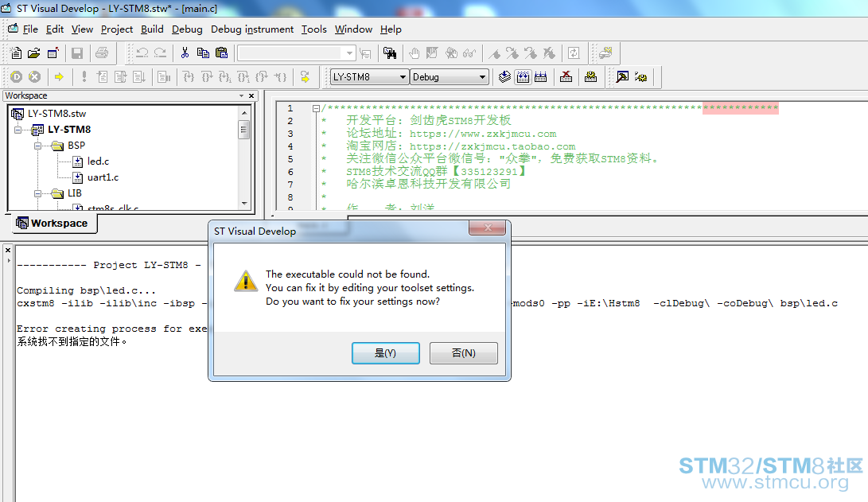The image size is (868, 502).
Task: Open the Tools menu
Action: tap(314, 29)
